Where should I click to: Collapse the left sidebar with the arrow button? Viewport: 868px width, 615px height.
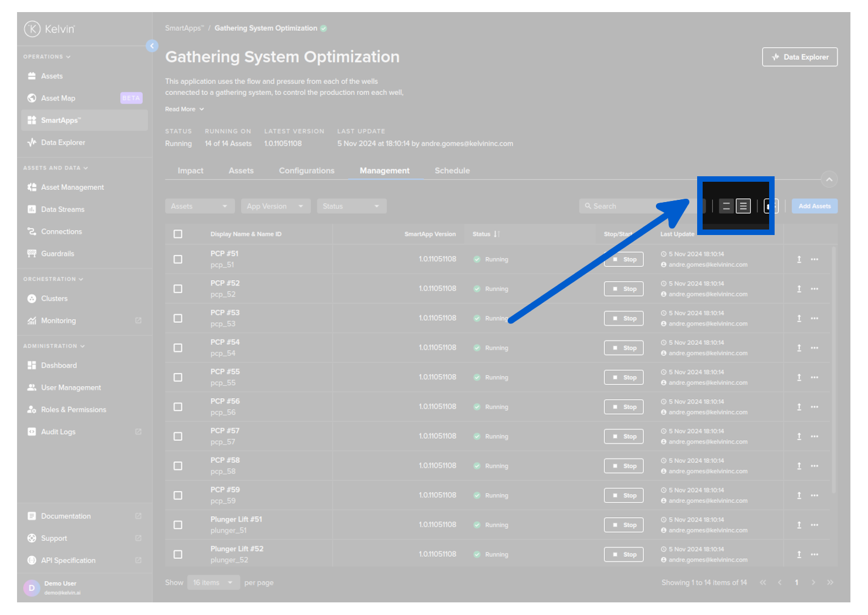152,46
